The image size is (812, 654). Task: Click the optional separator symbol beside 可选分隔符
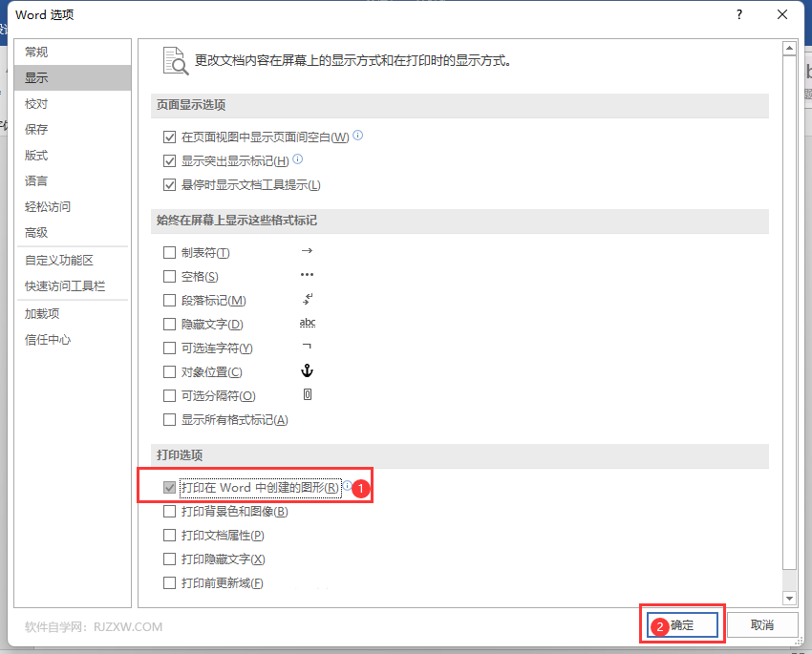(x=308, y=394)
